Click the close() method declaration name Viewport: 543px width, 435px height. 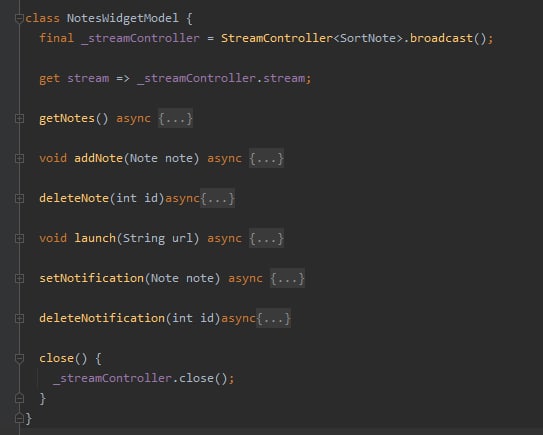[56, 358]
